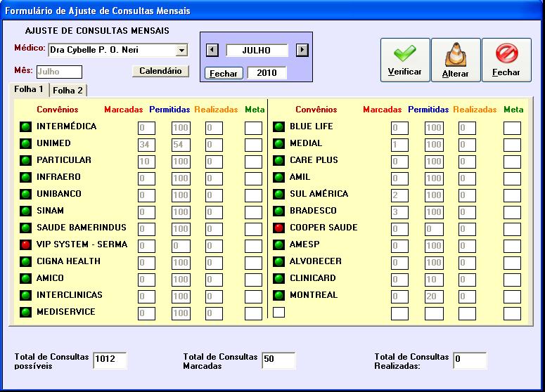Click the Mês field showing Julho

tap(60, 72)
